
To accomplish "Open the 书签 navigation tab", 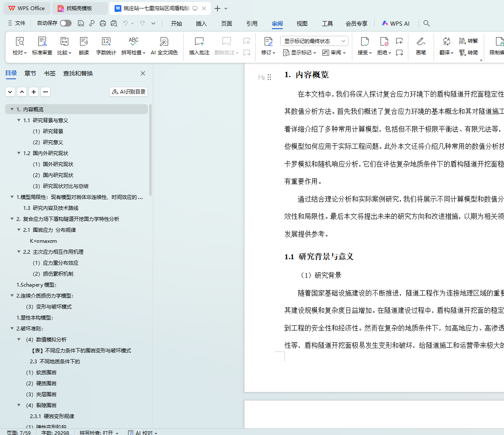I will tap(50, 73).
